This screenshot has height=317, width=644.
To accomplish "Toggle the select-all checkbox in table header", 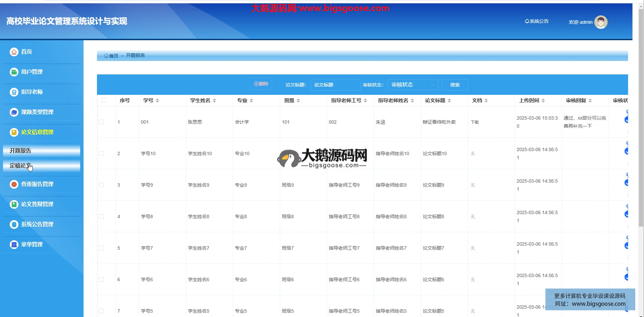I will [104, 101].
